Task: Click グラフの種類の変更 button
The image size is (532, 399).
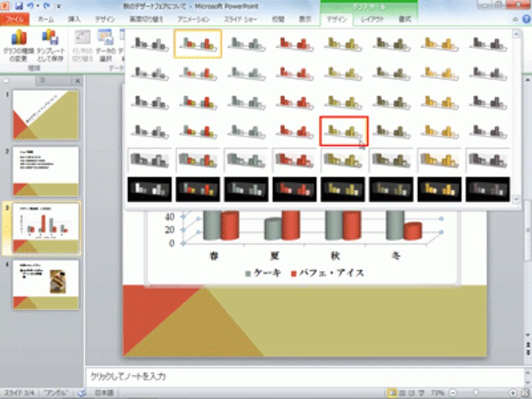Action: (19, 45)
